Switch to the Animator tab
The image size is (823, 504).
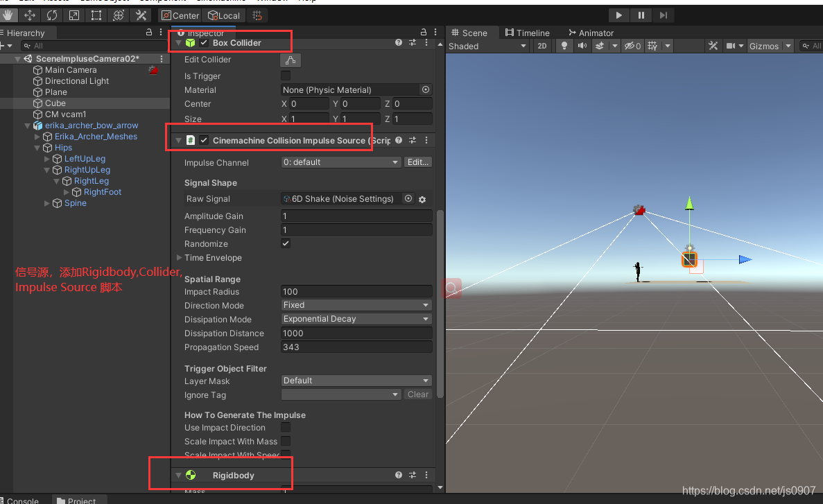[x=591, y=33]
